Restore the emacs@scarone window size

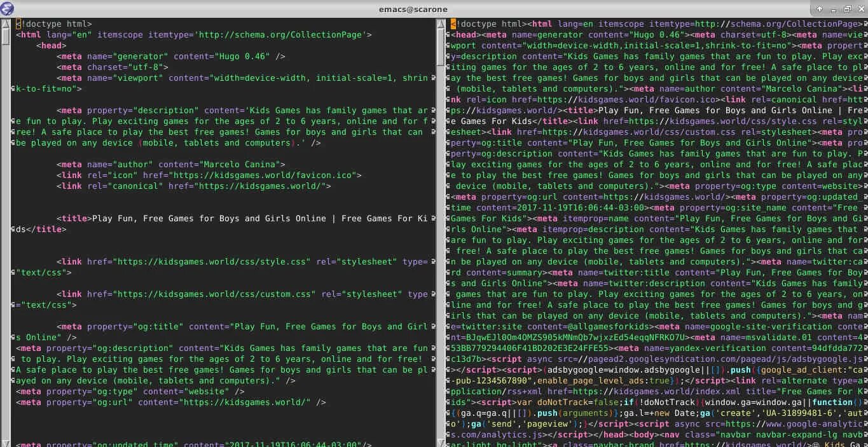[847, 9]
